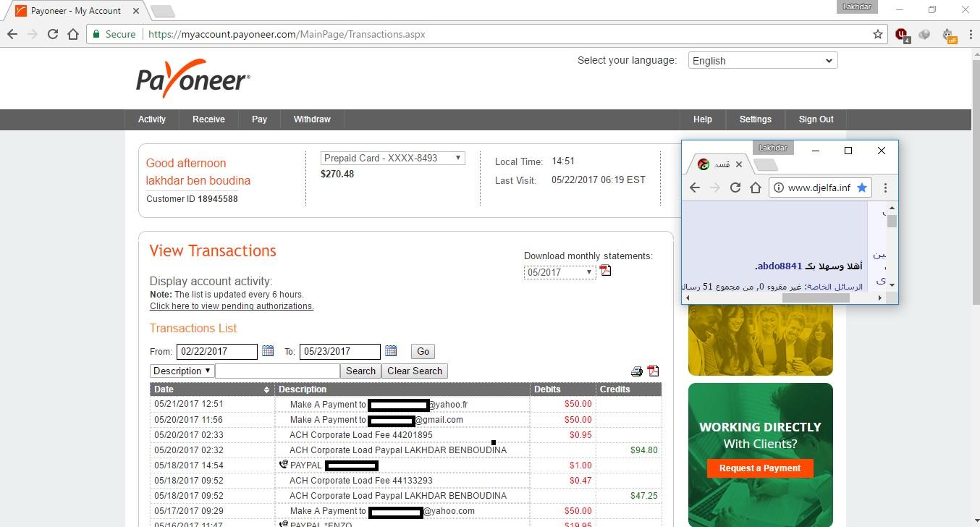Click the Payoneer logo
The width and height of the screenshot is (980, 527).
(x=193, y=79)
